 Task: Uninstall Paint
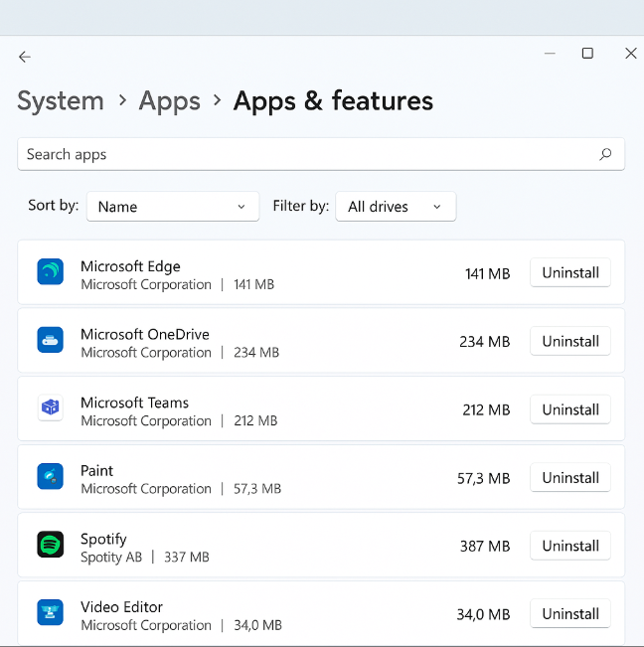[570, 478]
